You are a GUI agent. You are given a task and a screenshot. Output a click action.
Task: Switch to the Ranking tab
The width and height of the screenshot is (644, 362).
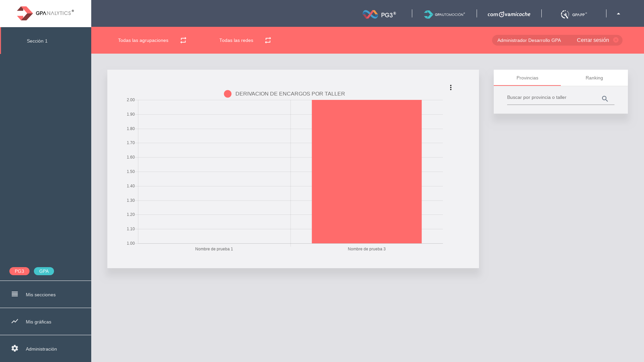(594, 78)
